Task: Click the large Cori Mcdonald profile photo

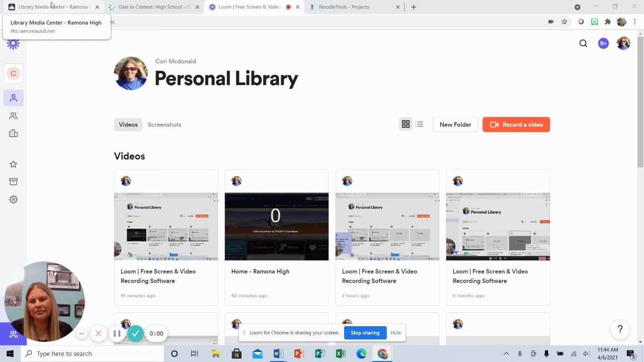Action: (131, 73)
